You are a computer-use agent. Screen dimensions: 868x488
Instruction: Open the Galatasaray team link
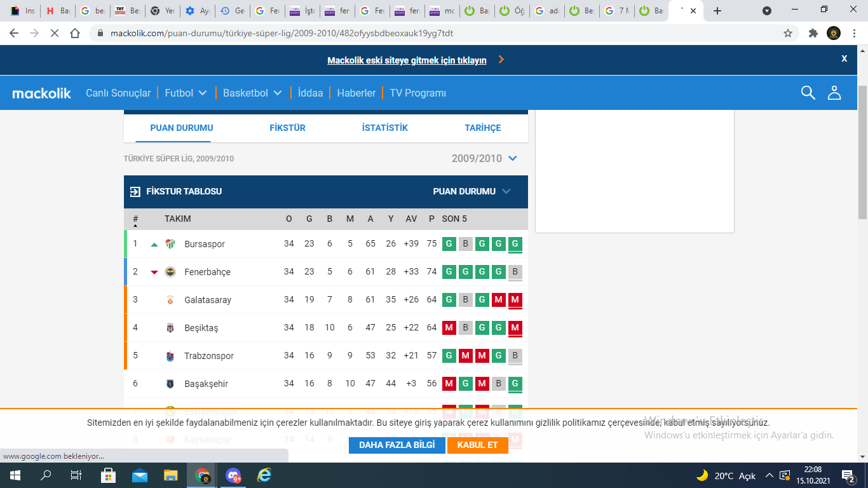click(x=208, y=300)
